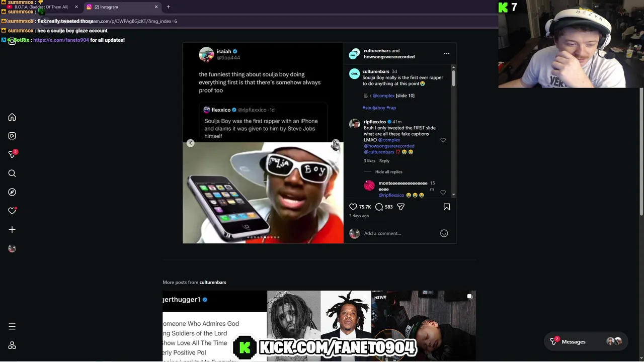Open the #rap hashtag
Viewport: 644px width, 362px height.
391,108
